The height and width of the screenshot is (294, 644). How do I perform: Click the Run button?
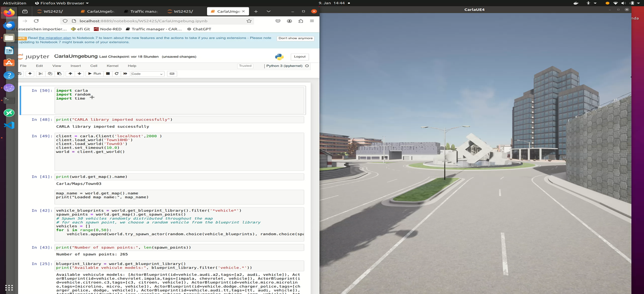94,74
